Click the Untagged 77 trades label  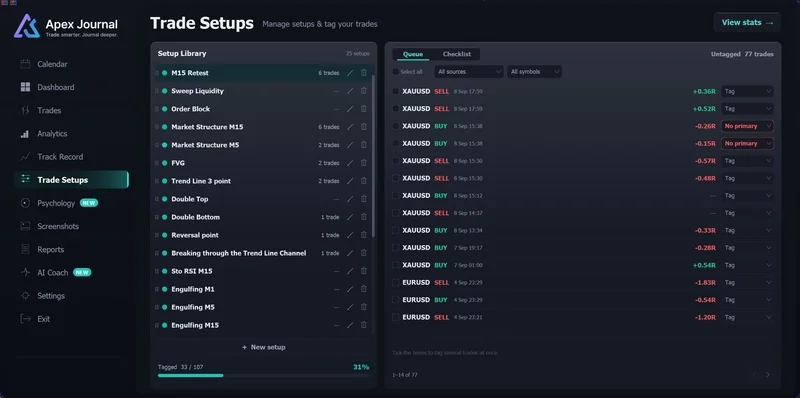click(x=742, y=54)
